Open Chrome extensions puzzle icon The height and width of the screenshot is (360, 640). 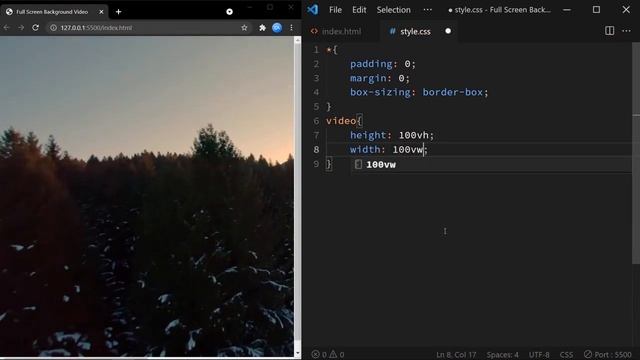click(262, 28)
